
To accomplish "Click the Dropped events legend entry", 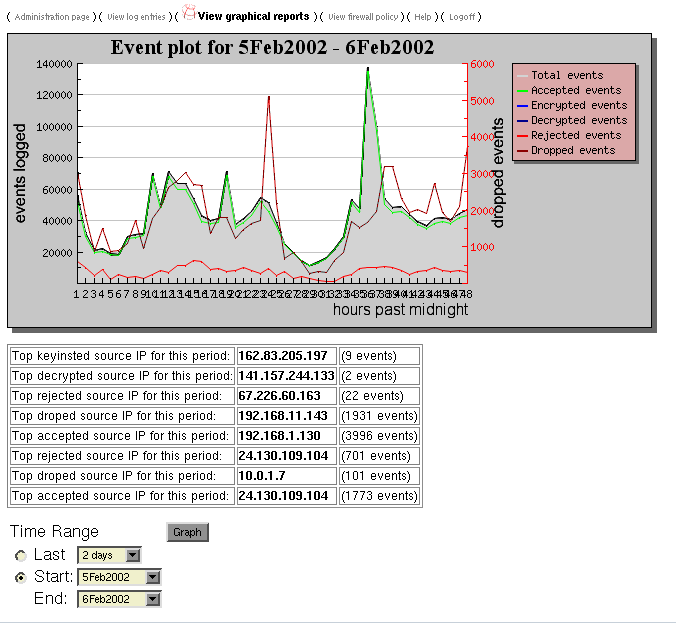I will pyautogui.click(x=573, y=150).
